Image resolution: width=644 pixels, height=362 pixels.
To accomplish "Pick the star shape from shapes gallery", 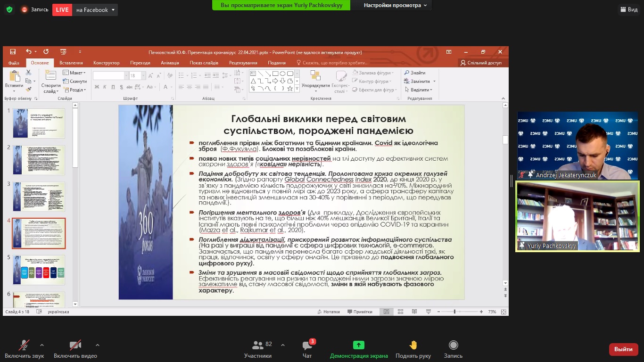I will click(x=290, y=89).
